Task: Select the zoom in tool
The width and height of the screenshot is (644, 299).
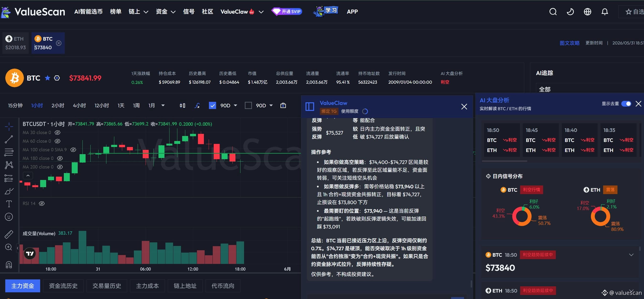Action: click(9, 247)
